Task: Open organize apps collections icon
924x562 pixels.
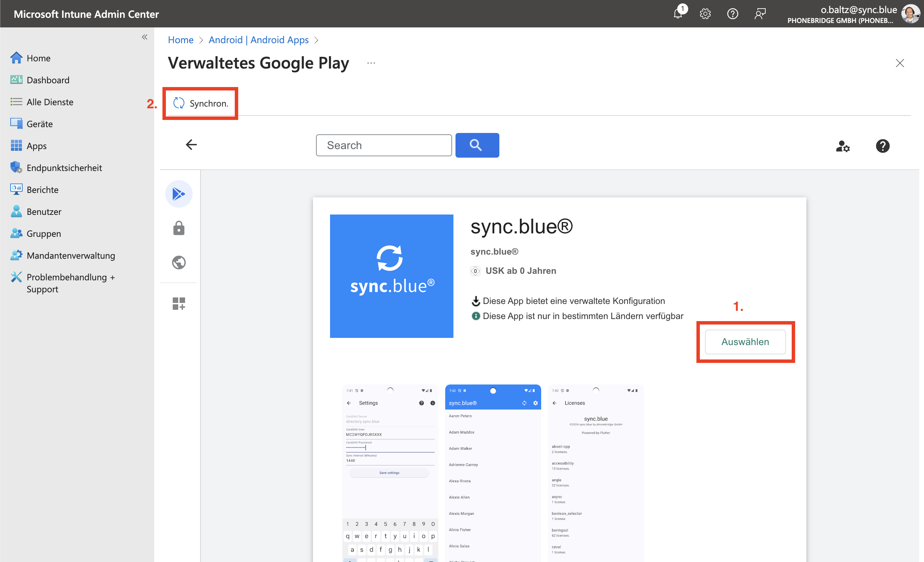Action: pyautogui.click(x=179, y=303)
